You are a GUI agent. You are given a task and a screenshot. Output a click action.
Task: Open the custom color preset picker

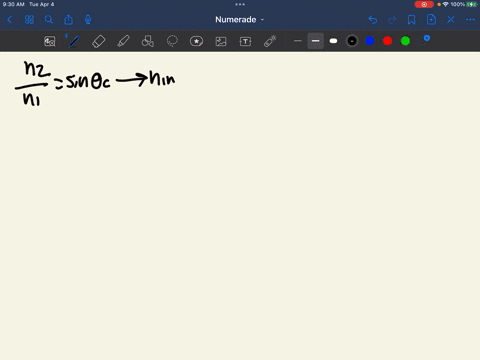(423, 40)
